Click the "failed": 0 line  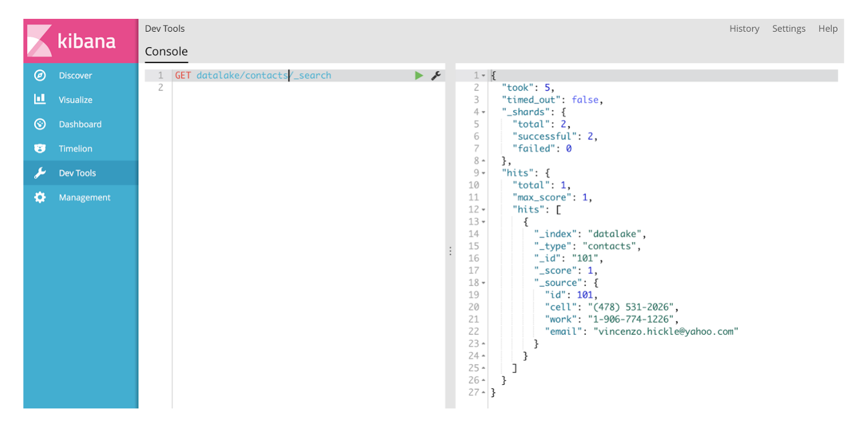[542, 149]
